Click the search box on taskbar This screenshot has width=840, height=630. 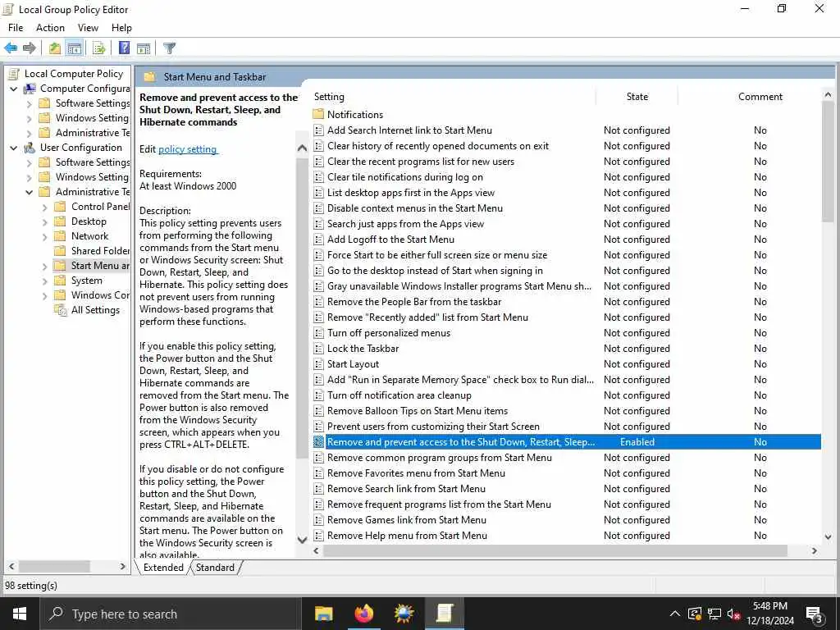[x=171, y=614]
